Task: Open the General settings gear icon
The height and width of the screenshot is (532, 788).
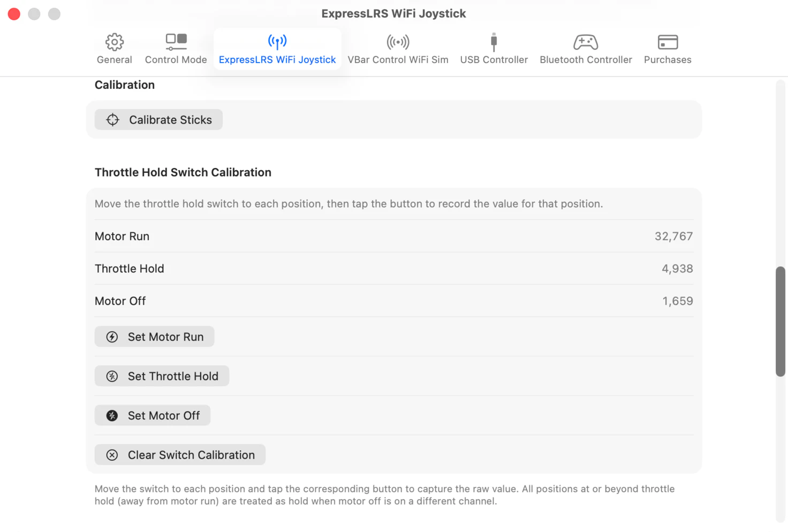Action: click(114, 42)
